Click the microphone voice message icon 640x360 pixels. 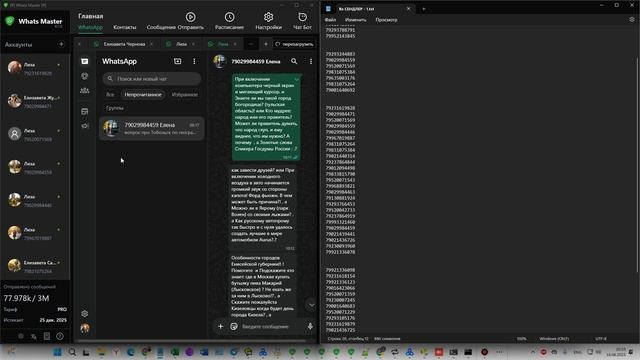pyautogui.click(x=310, y=326)
